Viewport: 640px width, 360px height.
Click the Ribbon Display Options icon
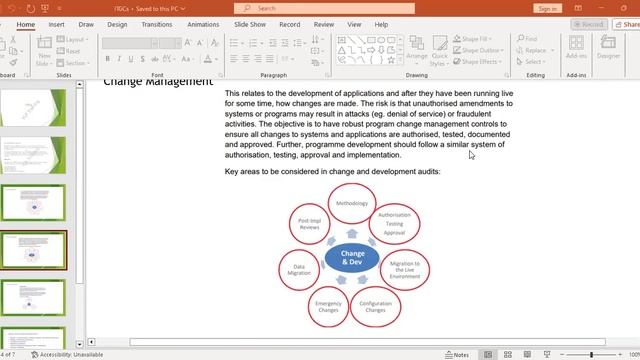tap(578, 8)
